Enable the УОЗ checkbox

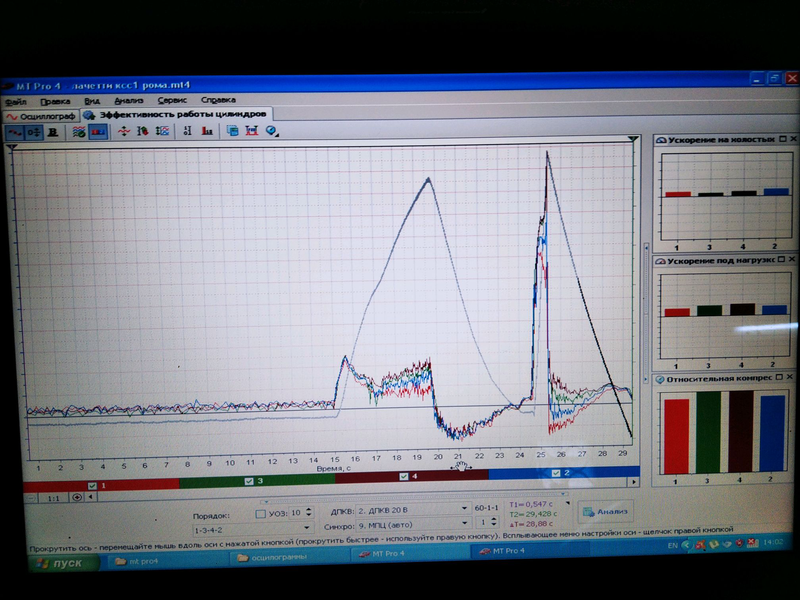click(260, 514)
